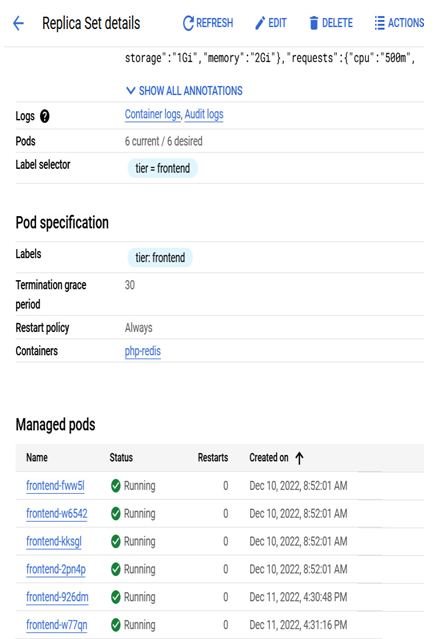
Task: Click the Logs help question mark icon
Action: [44, 117]
